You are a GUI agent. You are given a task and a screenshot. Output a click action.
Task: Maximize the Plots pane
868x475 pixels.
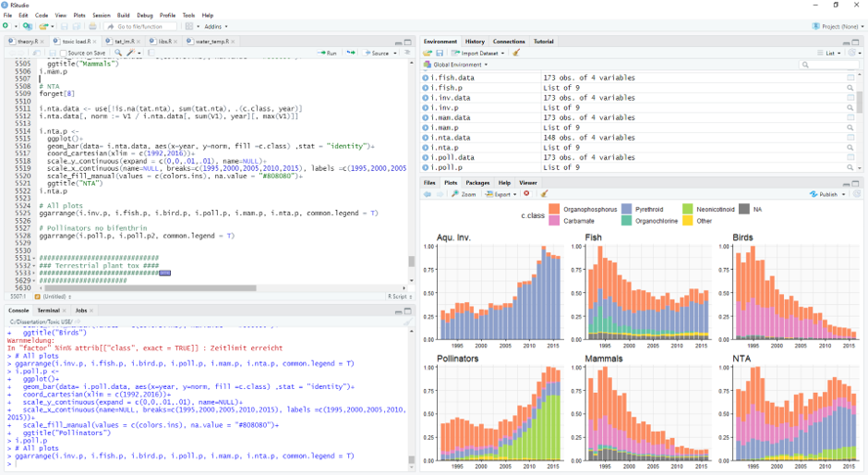pyautogui.click(x=855, y=184)
